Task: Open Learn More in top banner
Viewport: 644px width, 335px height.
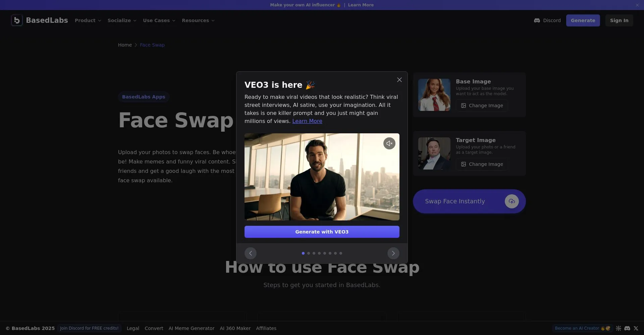Action: [x=361, y=5]
